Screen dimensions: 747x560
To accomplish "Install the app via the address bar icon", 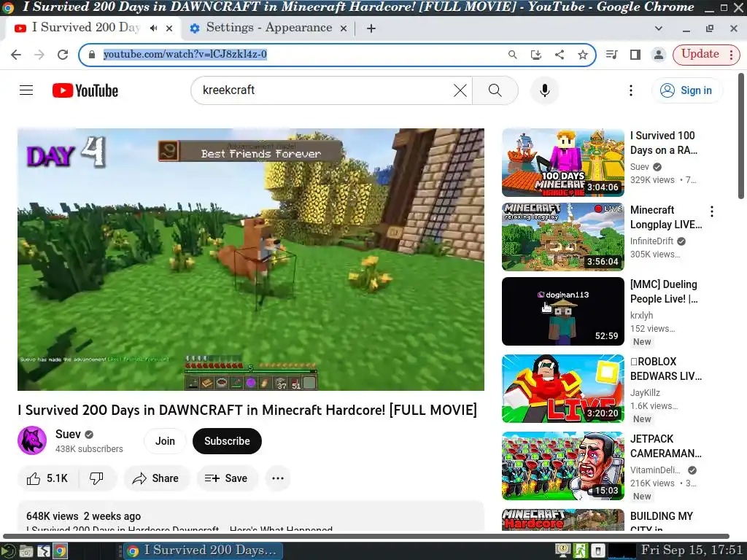I will [x=536, y=55].
